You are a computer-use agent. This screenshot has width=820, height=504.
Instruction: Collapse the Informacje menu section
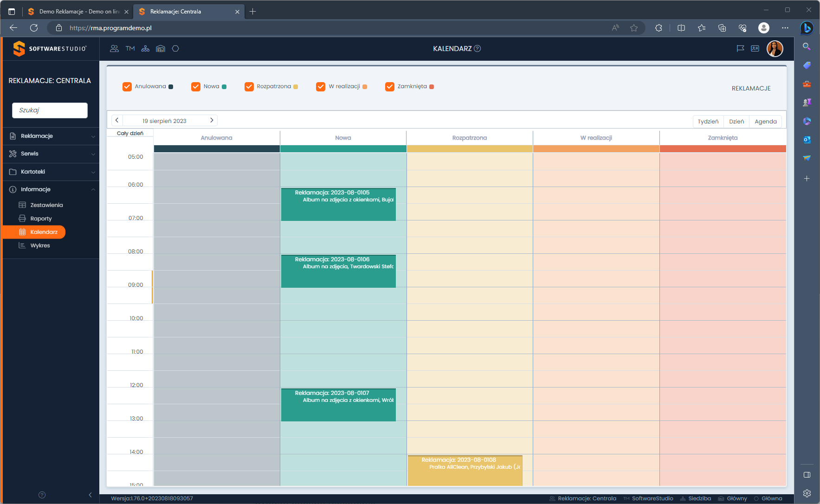(x=50, y=189)
